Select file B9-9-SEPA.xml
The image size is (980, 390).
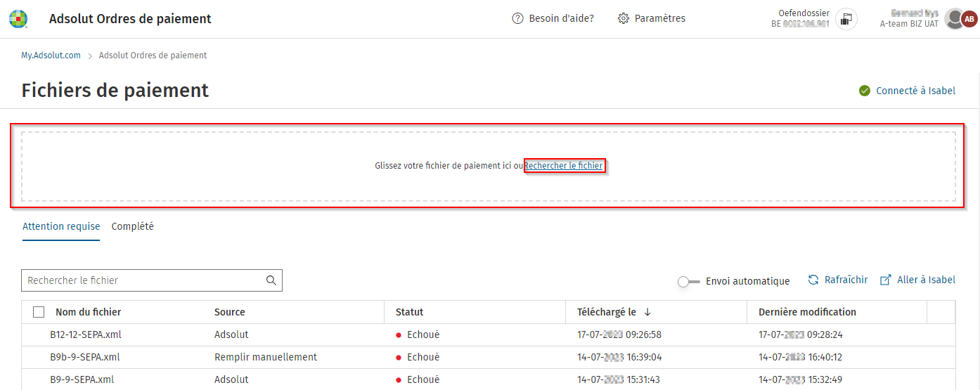click(x=82, y=379)
